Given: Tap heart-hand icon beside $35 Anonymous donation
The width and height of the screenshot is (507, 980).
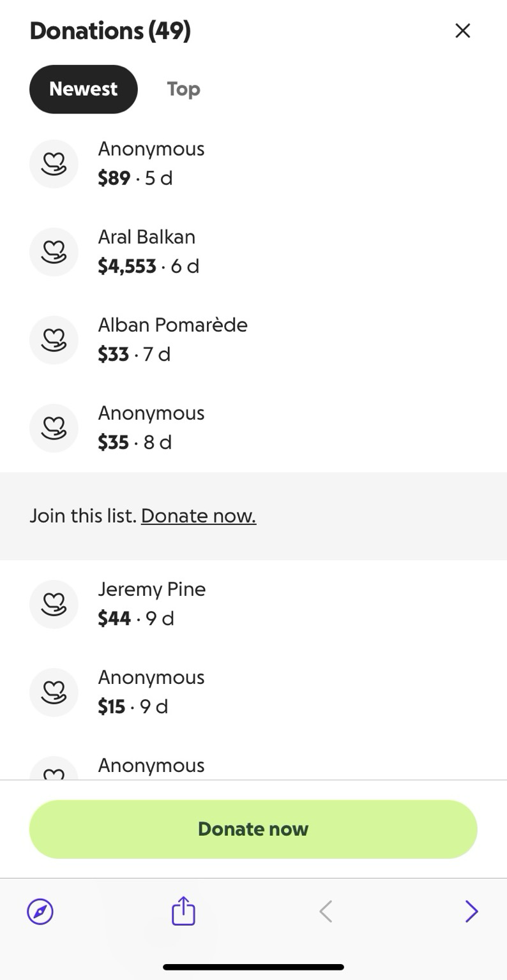Looking at the screenshot, I should click(54, 428).
